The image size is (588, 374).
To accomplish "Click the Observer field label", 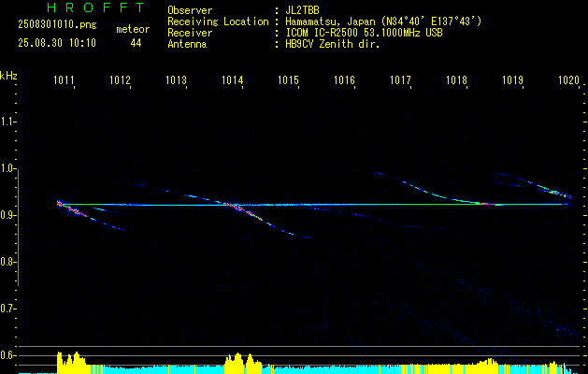I will 190,10.
